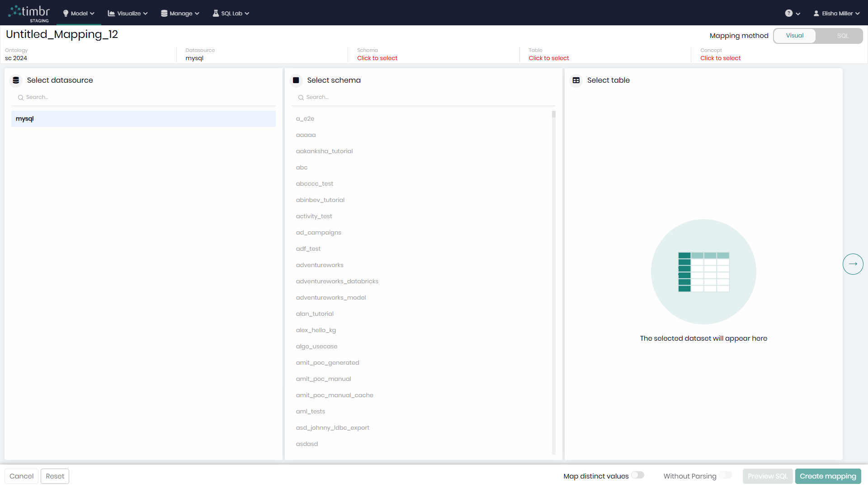Enable Map distinct values
Viewport: 868px width, 488px height.
point(638,475)
